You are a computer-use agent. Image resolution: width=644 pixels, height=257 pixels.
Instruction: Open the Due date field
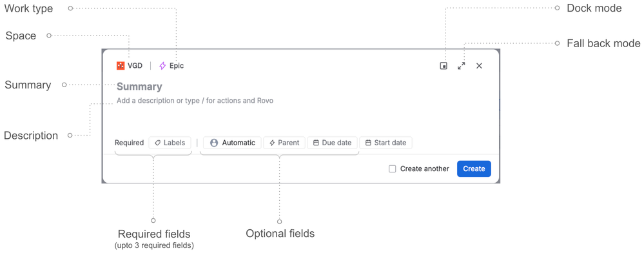[332, 143]
